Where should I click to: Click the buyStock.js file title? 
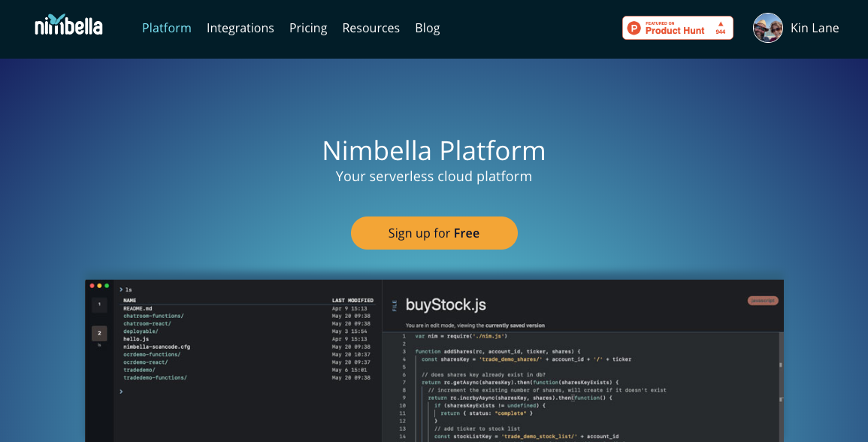point(446,305)
